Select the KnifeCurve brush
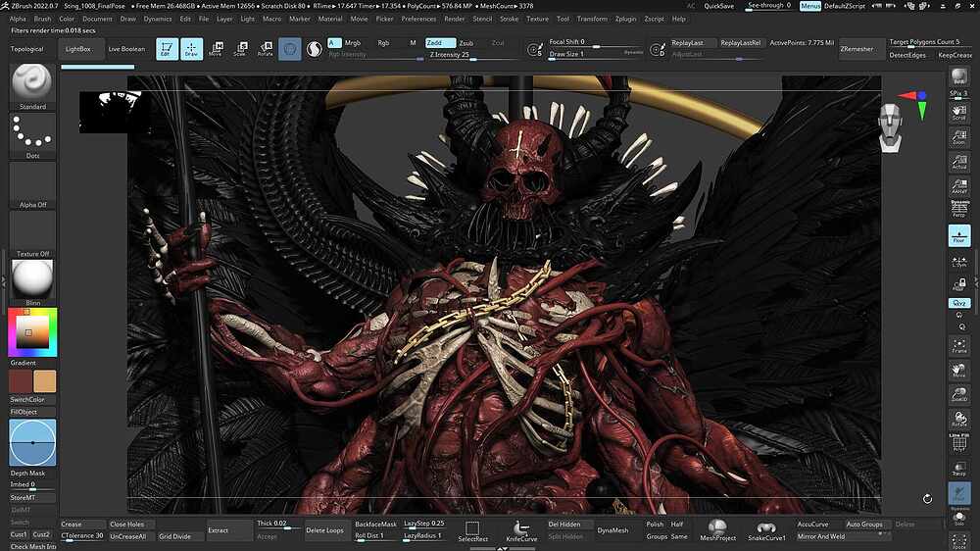Screen dimensions: 980x551 [x=521, y=530]
